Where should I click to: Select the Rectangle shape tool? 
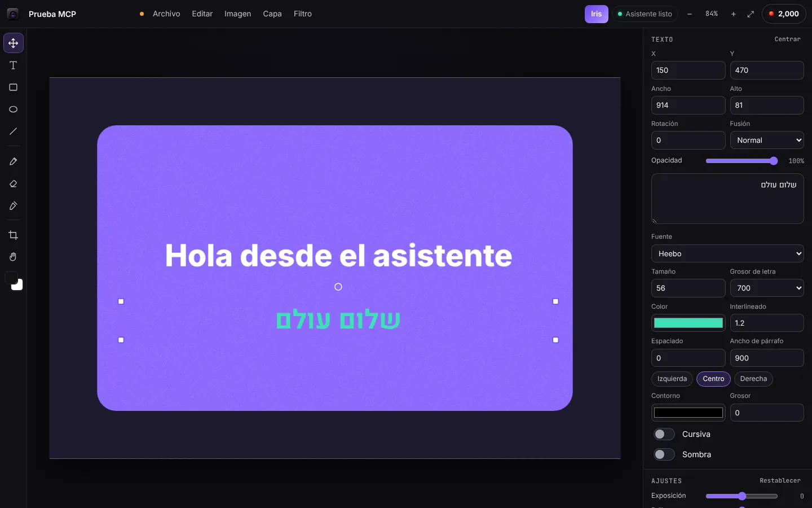tap(14, 87)
